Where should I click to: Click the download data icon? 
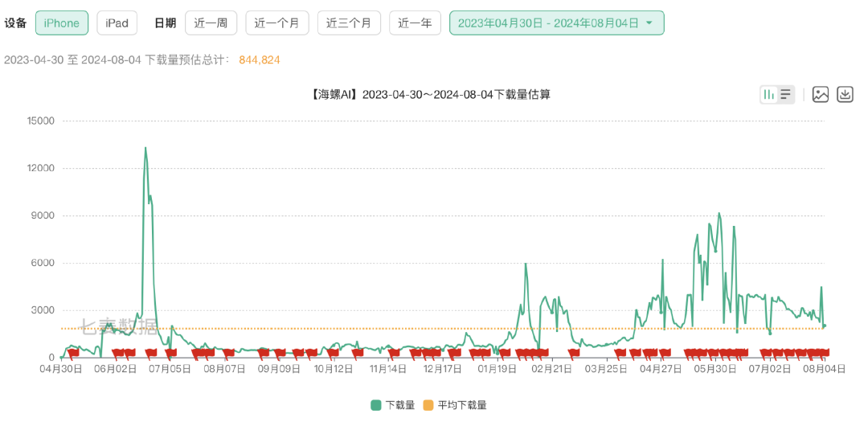click(845, 95)
